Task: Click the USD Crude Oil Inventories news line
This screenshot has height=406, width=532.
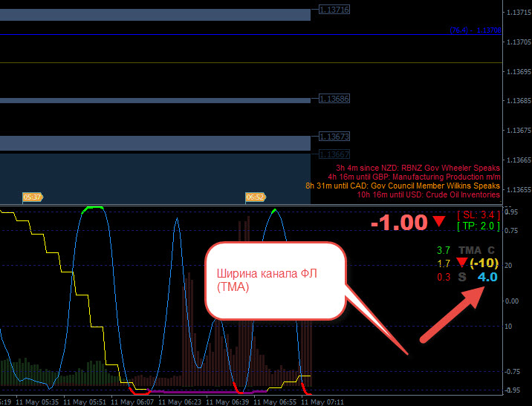Action: [x=428, y=194]
